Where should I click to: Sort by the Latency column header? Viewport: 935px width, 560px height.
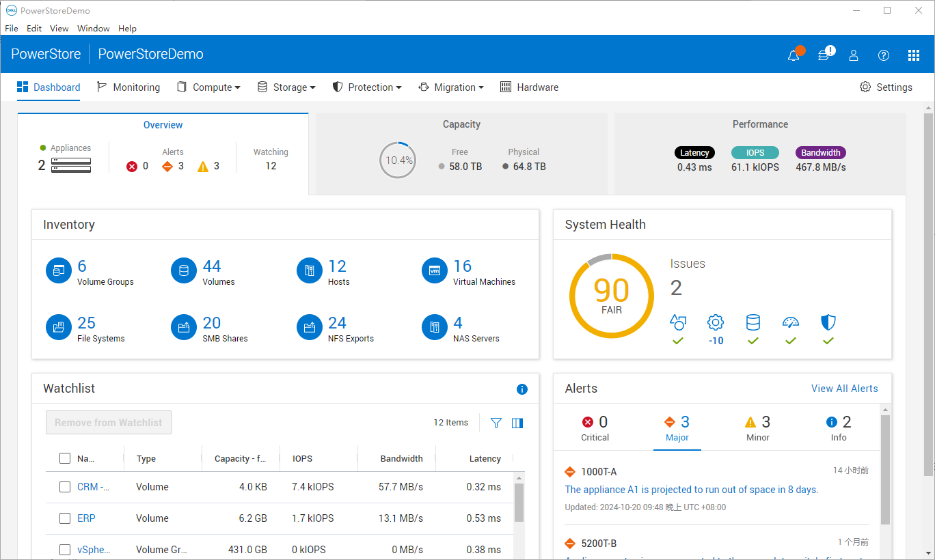point(485,459)
